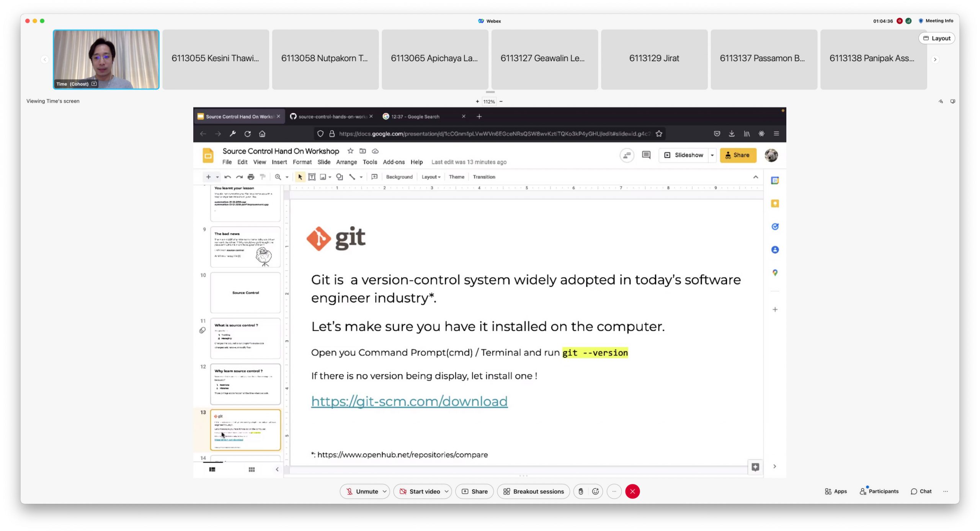Select the Time (Cohost) video thumbnail
The width and height of the screenshot is (980, 531).
106,59
